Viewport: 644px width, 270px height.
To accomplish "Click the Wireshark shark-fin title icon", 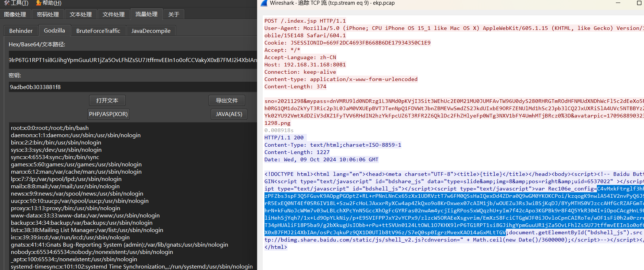I will [x=264, y=3].
